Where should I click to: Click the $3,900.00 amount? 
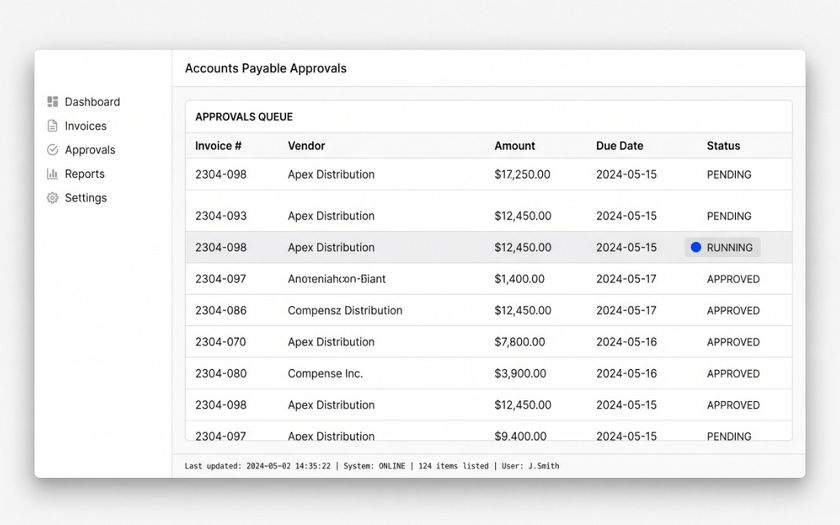(x=520, y=373)
